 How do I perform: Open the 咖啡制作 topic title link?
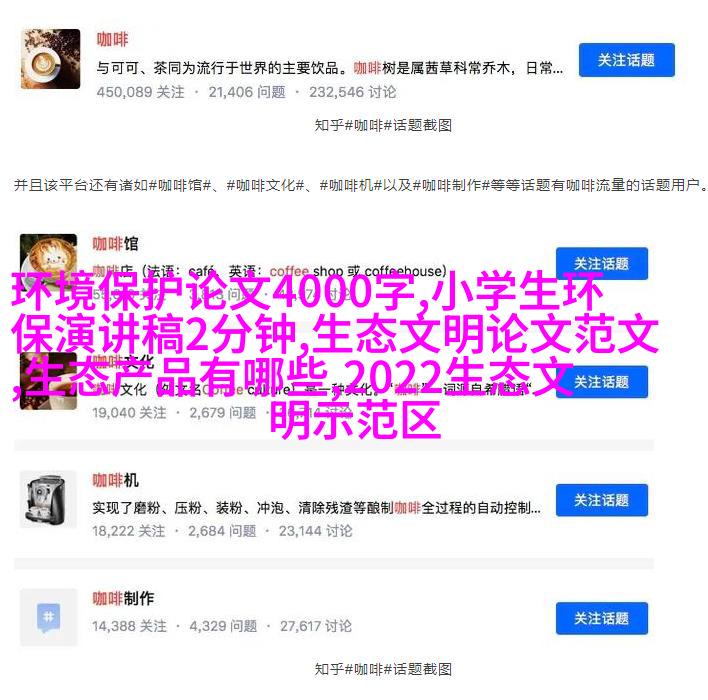tap(123, 598)
